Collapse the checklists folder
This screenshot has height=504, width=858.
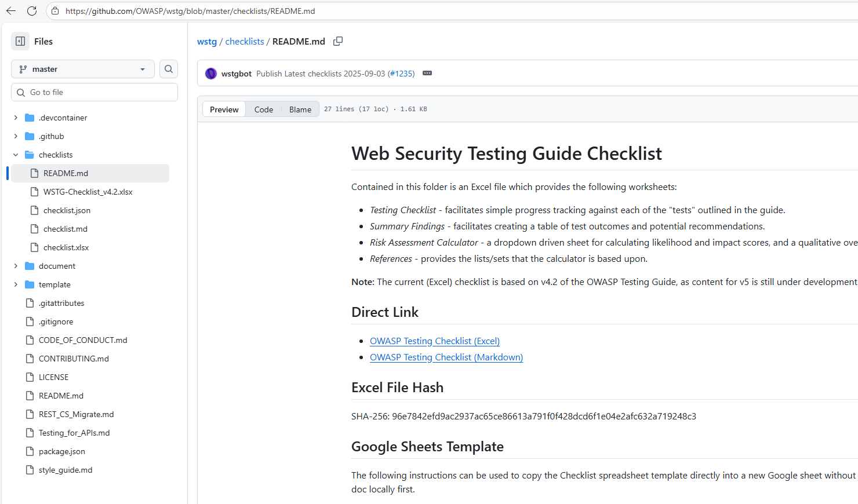pyautogui.click(x=16, y=155)
